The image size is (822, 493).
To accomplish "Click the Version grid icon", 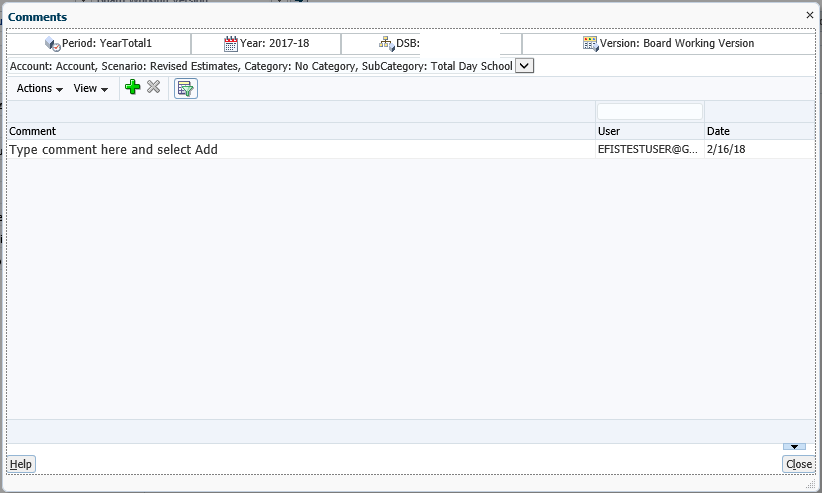I will point(590,44).
